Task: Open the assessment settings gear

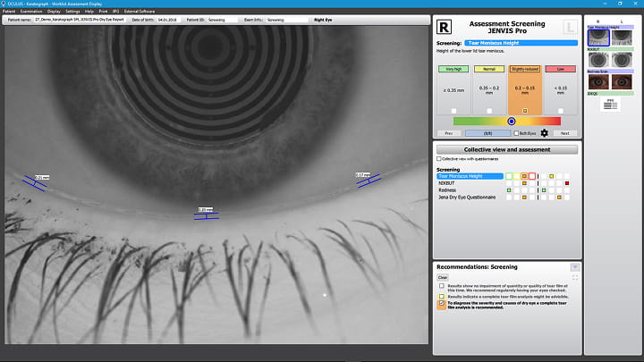Action: point(544,132)
